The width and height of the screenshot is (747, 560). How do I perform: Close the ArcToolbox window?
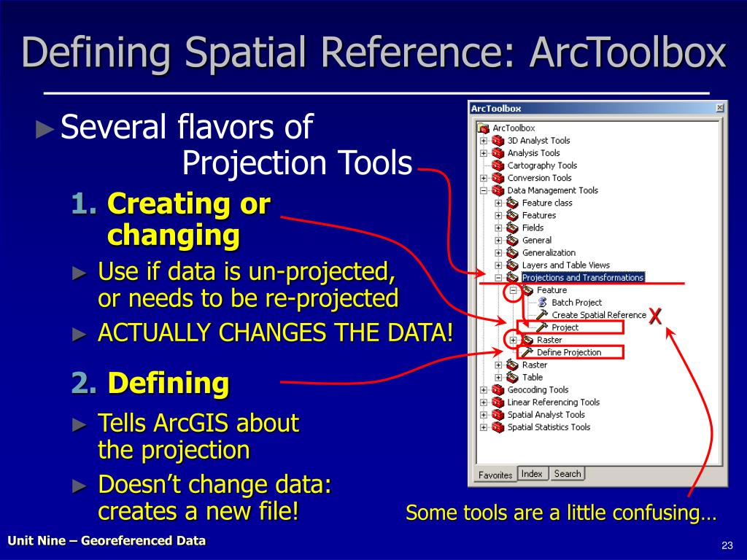[x=720, y=108]
